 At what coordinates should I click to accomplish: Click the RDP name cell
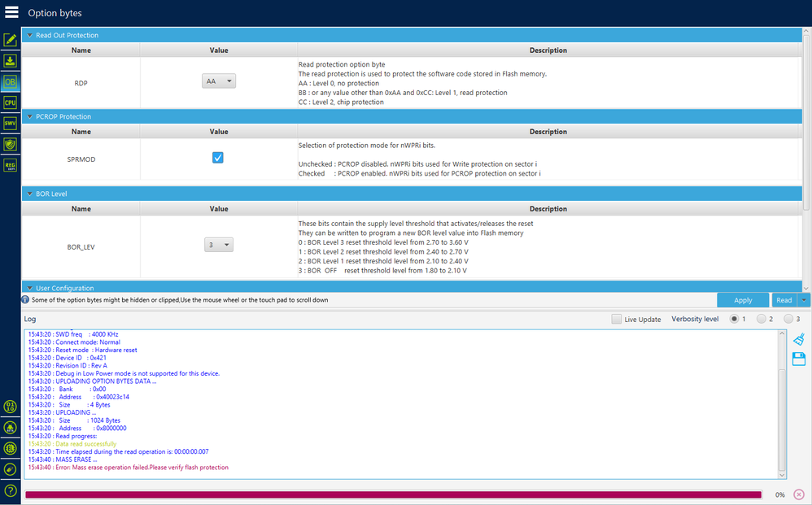(81, 83)
